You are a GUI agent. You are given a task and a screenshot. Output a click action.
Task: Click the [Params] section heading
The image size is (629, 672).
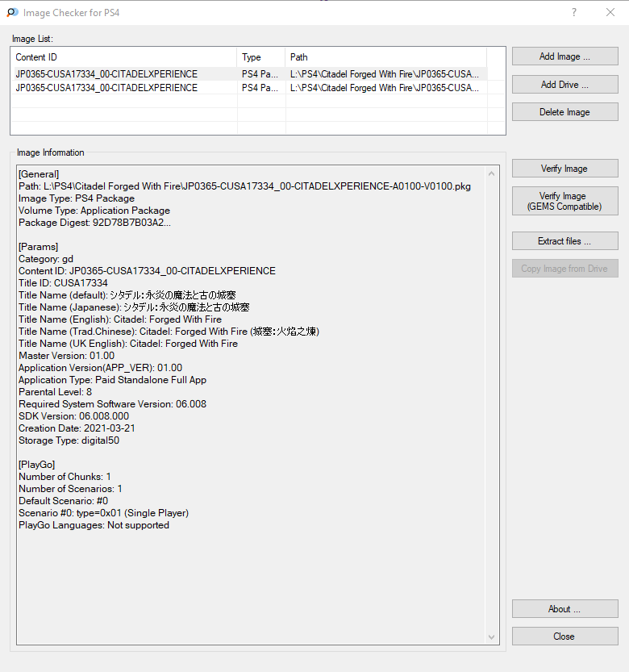[39, 247]
